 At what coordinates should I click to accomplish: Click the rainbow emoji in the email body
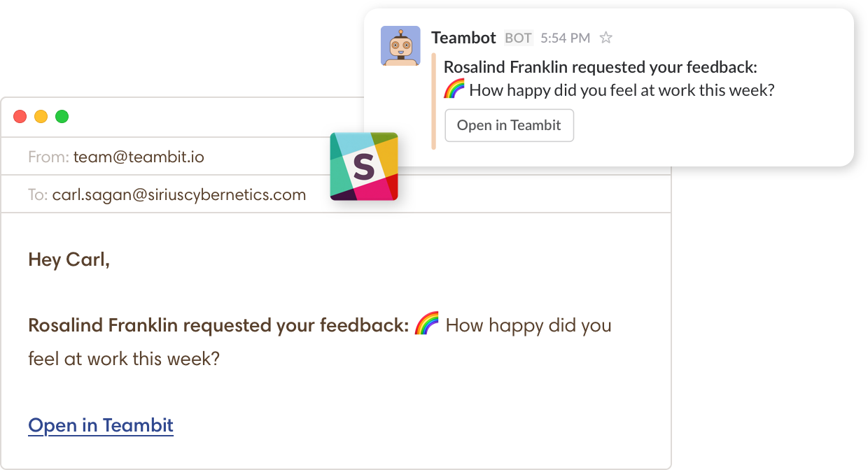pos(427,324)
